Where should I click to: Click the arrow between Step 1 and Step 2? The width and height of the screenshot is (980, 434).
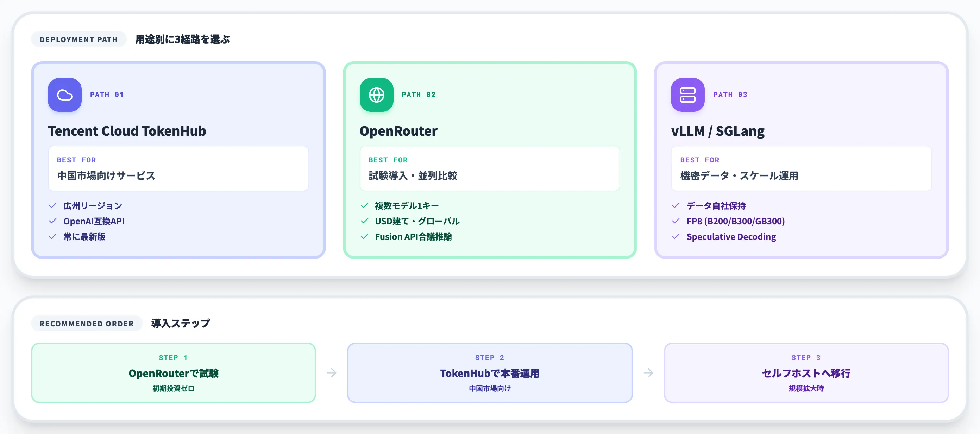click(331, 373)
